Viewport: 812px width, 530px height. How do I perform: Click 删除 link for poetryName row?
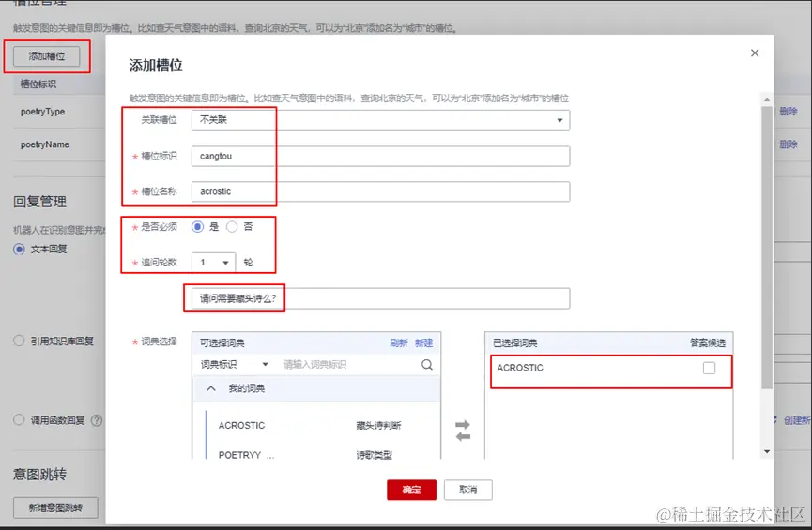[789, 144]
